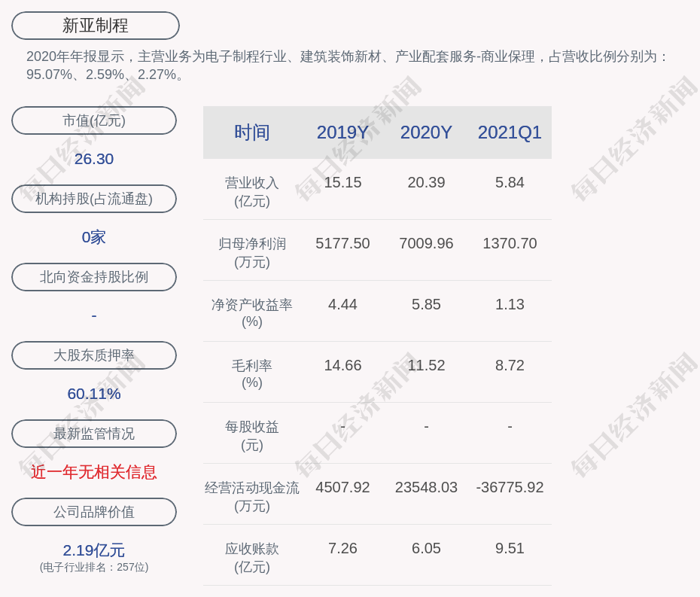The image size is (700, 597).
Task: Click the 大股东质押率 label pill
Action: [x=94, y=355]
